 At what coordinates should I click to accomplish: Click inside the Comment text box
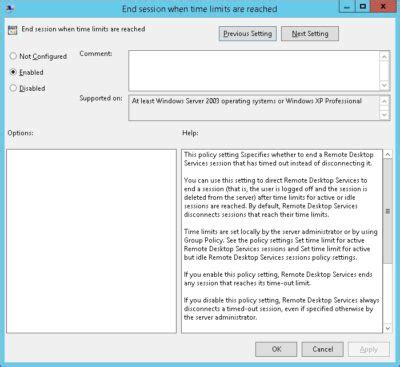[x=254, y=71]
